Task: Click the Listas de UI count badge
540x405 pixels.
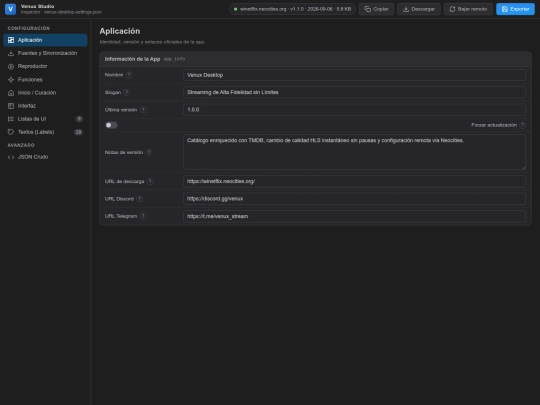Action: (79, 119)
